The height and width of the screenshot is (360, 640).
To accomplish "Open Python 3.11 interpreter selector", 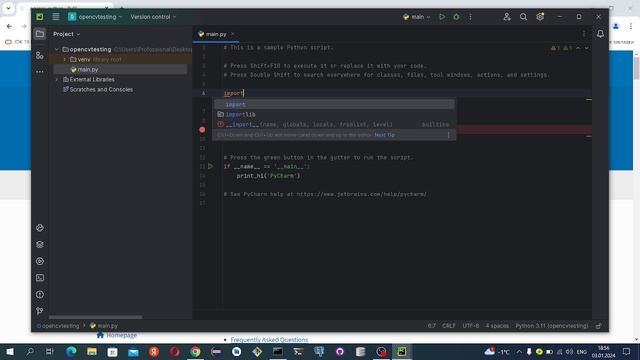I will click(x=551, y=326).
